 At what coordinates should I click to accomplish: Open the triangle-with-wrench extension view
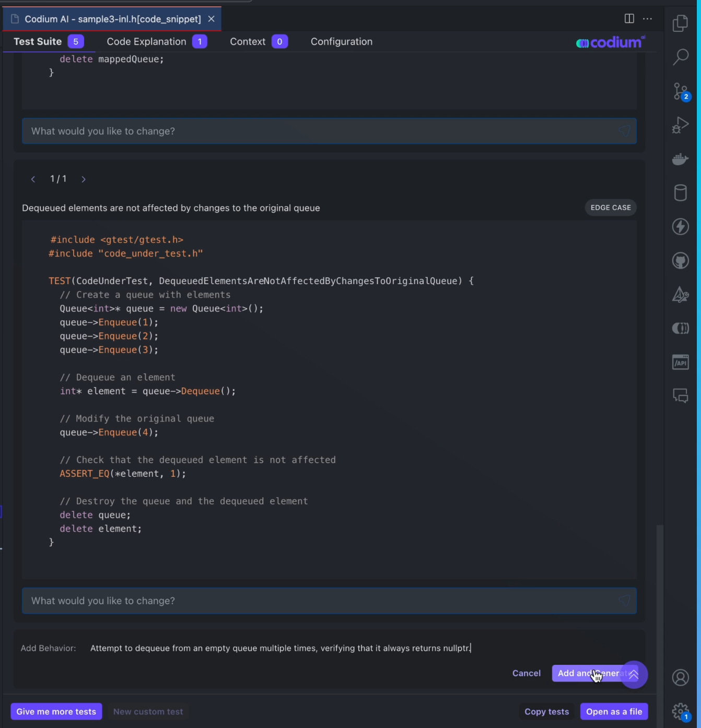680,295
